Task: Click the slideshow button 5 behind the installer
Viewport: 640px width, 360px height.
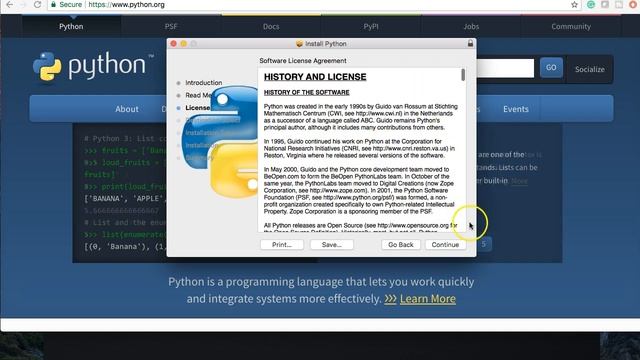Action: (484, 244)
